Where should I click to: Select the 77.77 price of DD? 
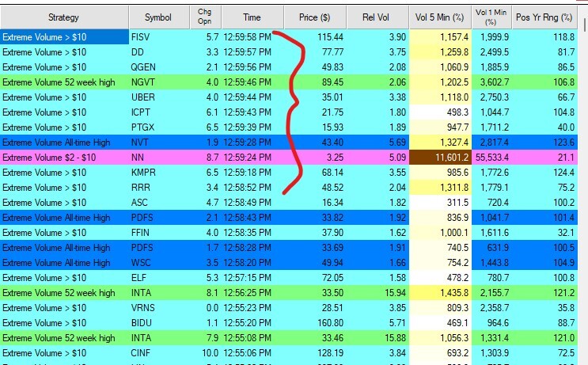(x=332, y=52)
